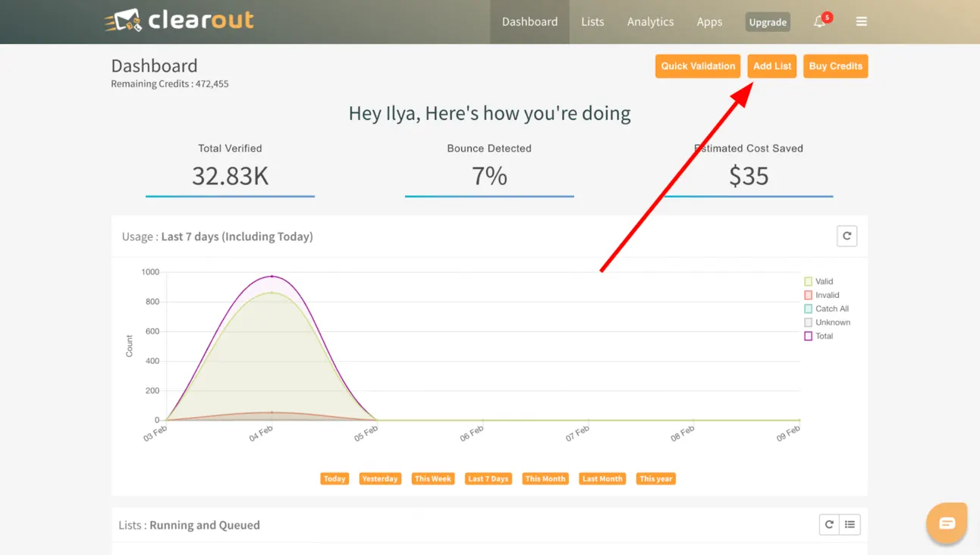
Task: Go to the Lists tab
Action: (x=592, y=22)
